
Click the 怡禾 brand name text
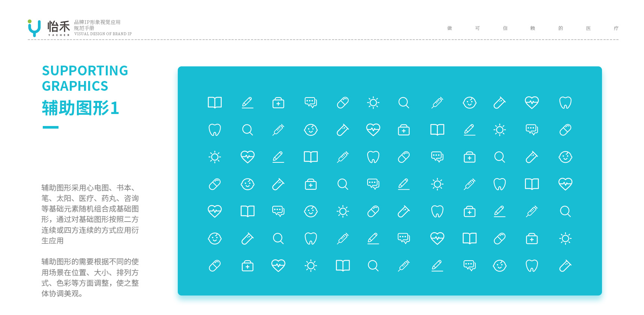(59, 27)
